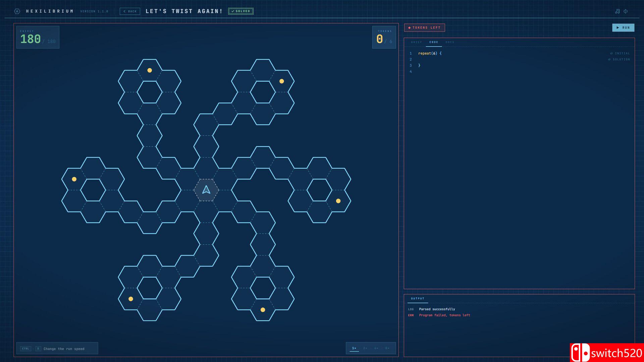Click the 'Change the run speed' hint
644x362 pixels.
[64, 349]
